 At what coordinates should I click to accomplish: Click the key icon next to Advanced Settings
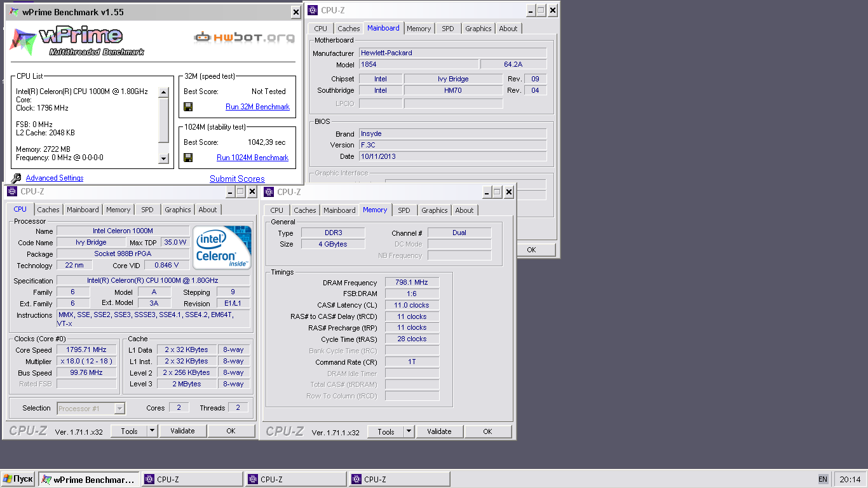coord(16,179)
